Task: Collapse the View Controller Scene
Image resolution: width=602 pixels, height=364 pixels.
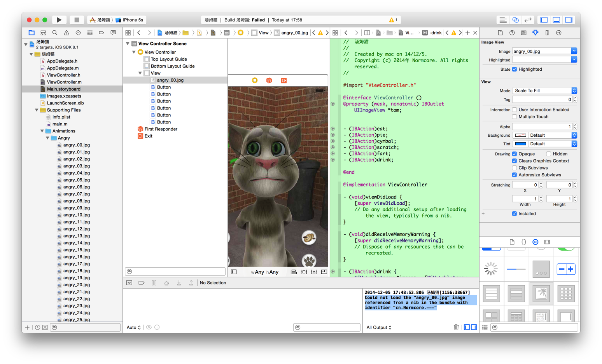Action: pyautogui.click(x=128, y=44)
